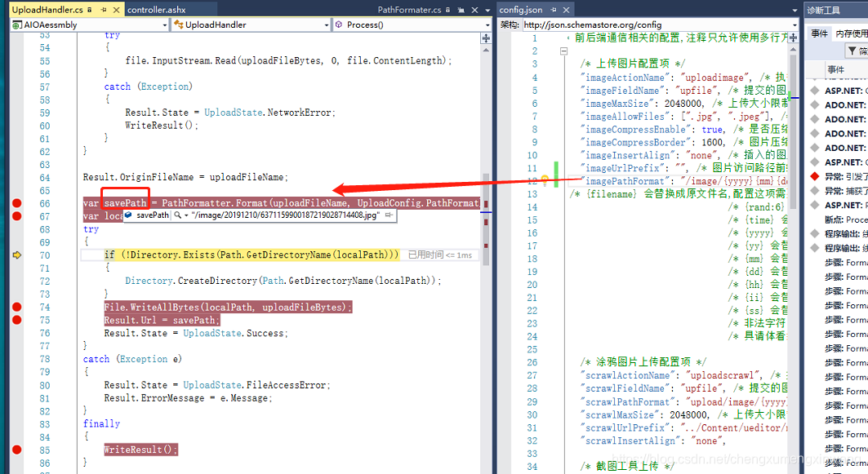Open the config.json pane document list dropdown
This screenshot has width=868, height=474.
795,10
